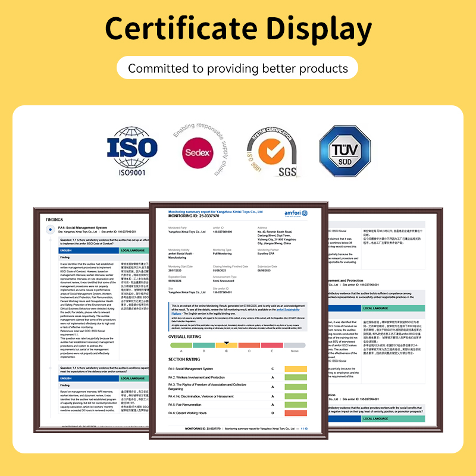This screenshot has height=476, width=476.
Task: Click 'Monitoring summary report for Yangzhou Xintai Toys' title
Action: point(215,212)
